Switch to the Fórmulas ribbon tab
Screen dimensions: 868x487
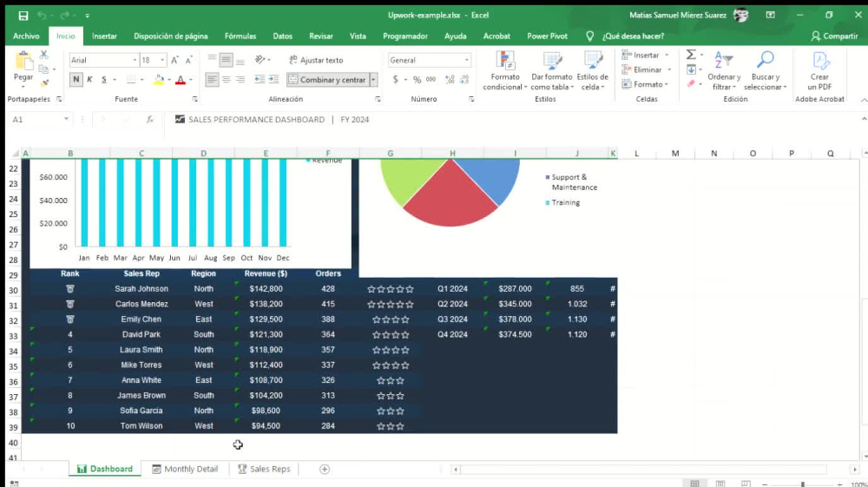240,36
